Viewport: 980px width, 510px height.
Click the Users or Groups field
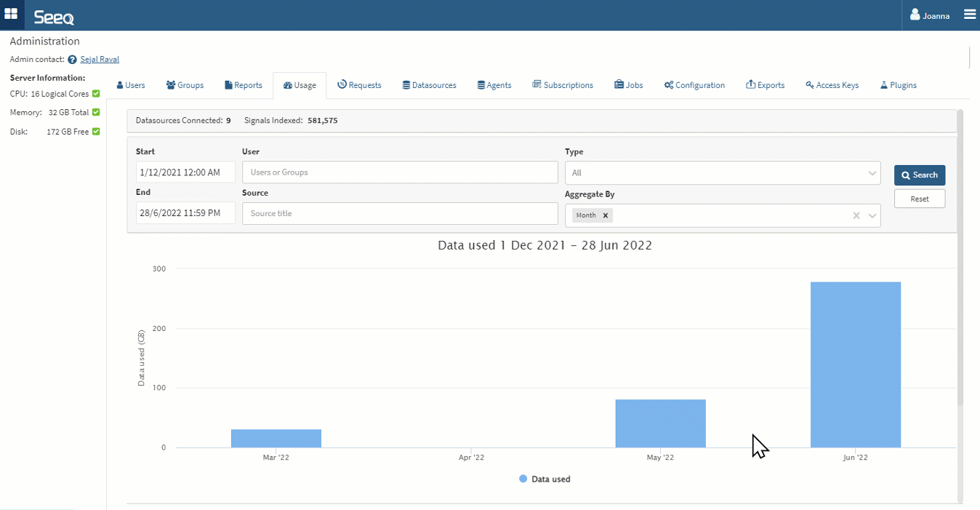click(x=400, y=172)
